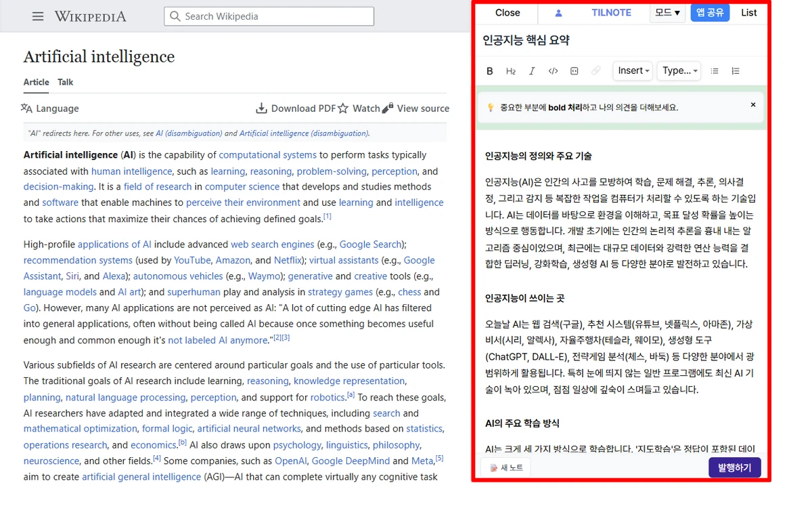Focus the Search Wikipedia field
Viewport: 812px width, 508px height.
pos(269,16)
